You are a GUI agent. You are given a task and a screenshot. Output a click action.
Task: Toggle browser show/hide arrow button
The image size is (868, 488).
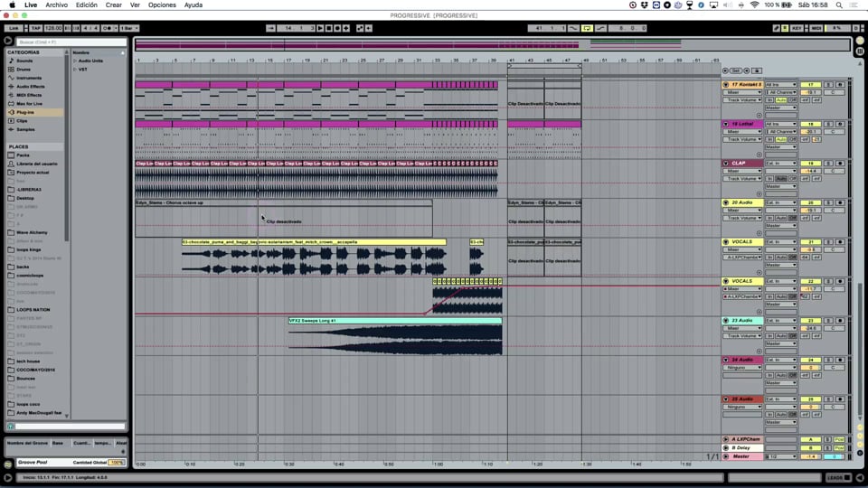click(8, 41)
